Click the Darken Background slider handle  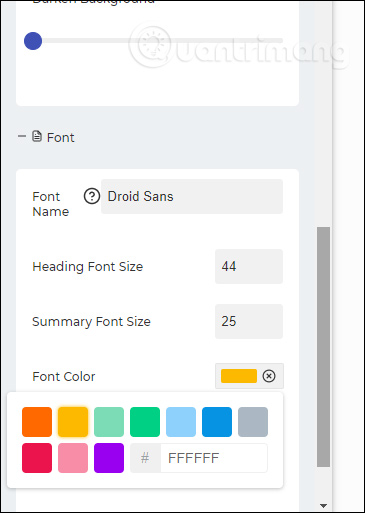tap(33, 41)
